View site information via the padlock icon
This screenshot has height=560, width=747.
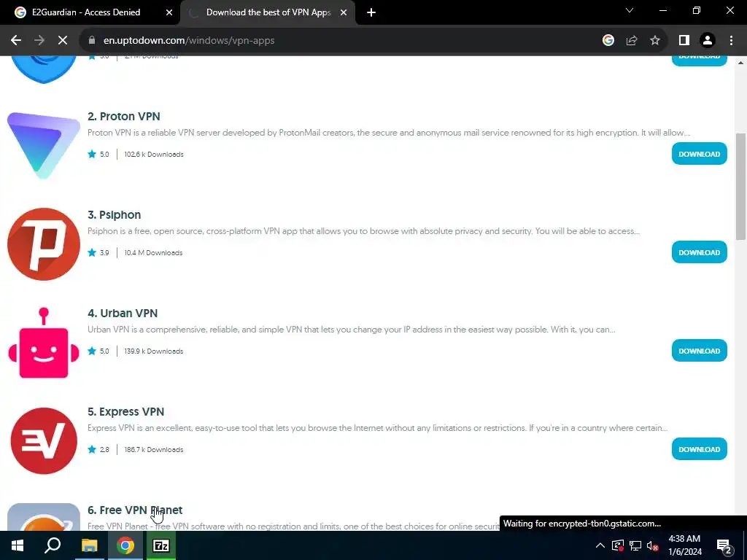[x=91, y=41]
